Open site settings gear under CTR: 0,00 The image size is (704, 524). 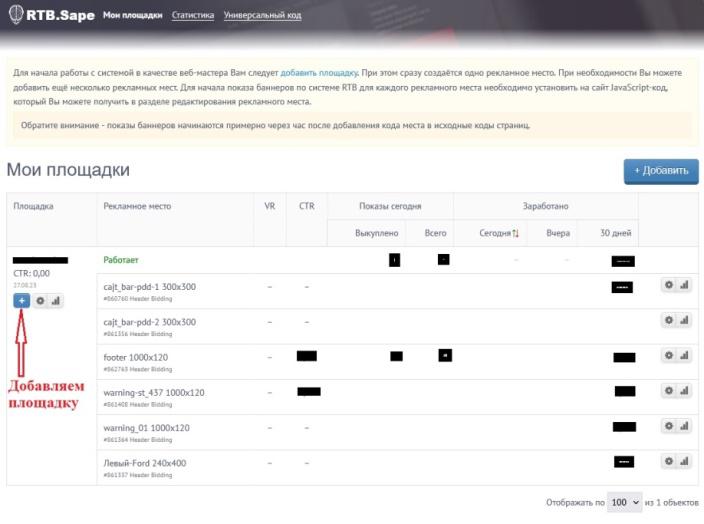tap(40, 300)
